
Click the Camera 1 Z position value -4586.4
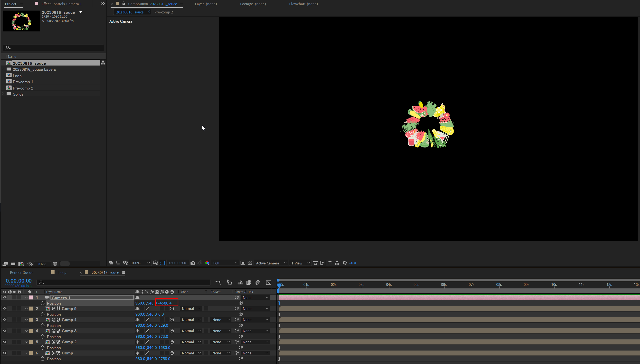pos(165,303)
